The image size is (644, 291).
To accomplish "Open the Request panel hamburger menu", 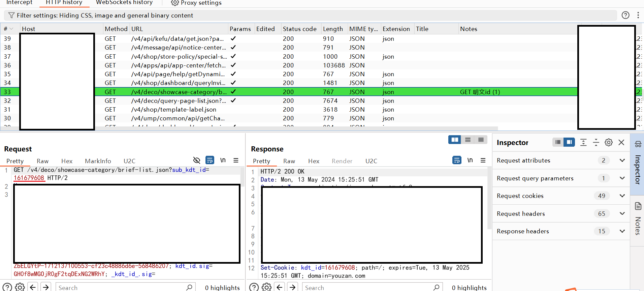I will [x=236, y=161].
